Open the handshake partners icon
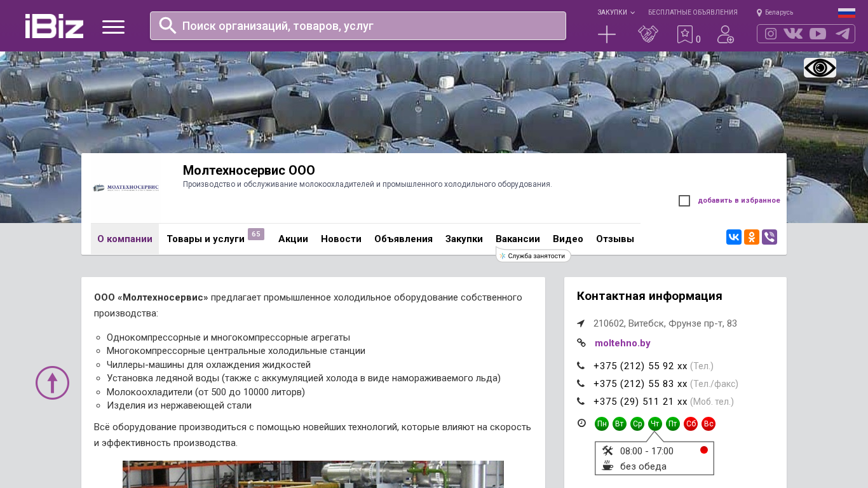Image resolution: width=868 pixels, height=488 pixels. pos(648,34)
